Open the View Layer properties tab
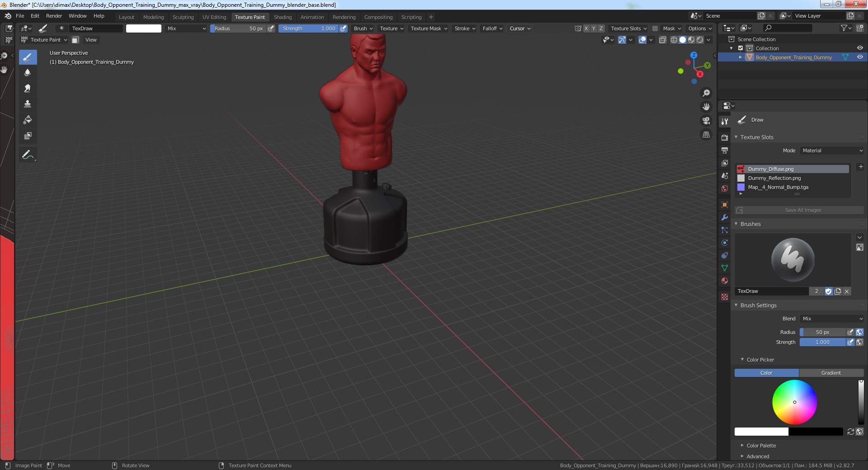 pyautogui.click(x=725, y=163)
